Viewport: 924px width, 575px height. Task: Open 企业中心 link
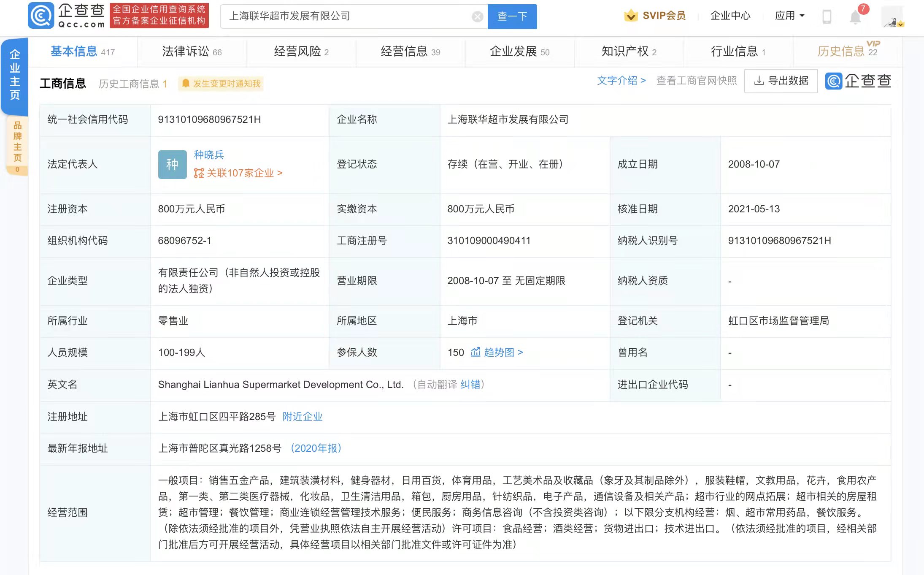730,16
